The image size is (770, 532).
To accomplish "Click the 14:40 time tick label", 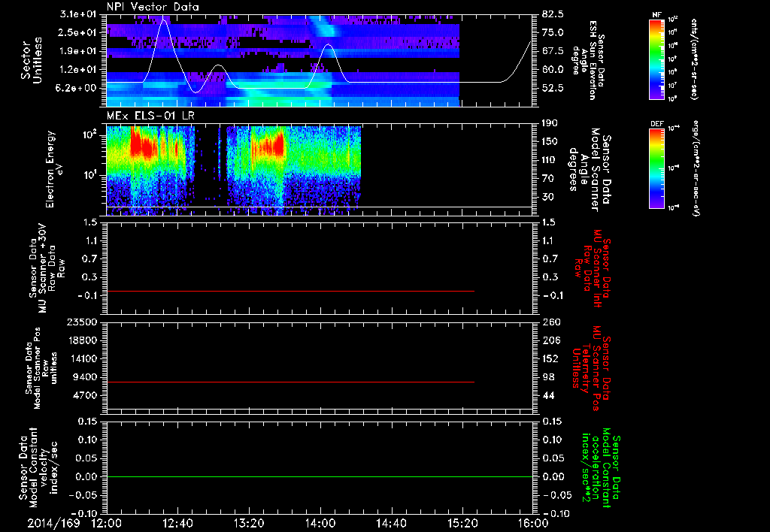I will click(x=391, y=523).
